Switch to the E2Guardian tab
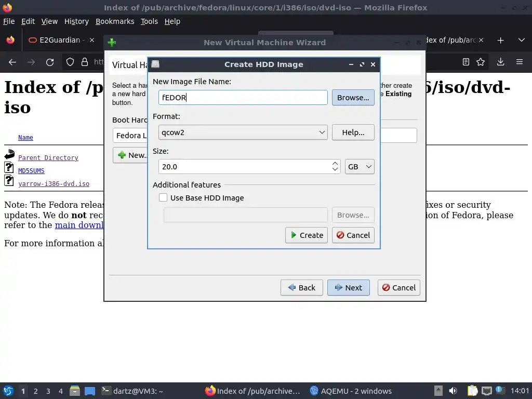This screenshot has height=399, width=532. point(59,40)
